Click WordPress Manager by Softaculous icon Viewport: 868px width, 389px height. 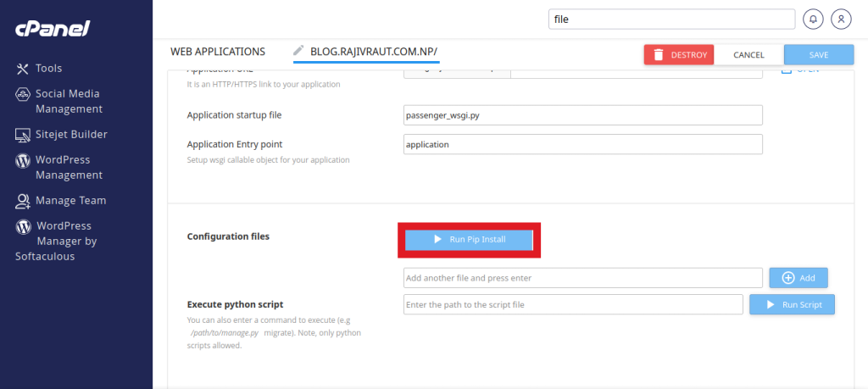pos(23,226)
